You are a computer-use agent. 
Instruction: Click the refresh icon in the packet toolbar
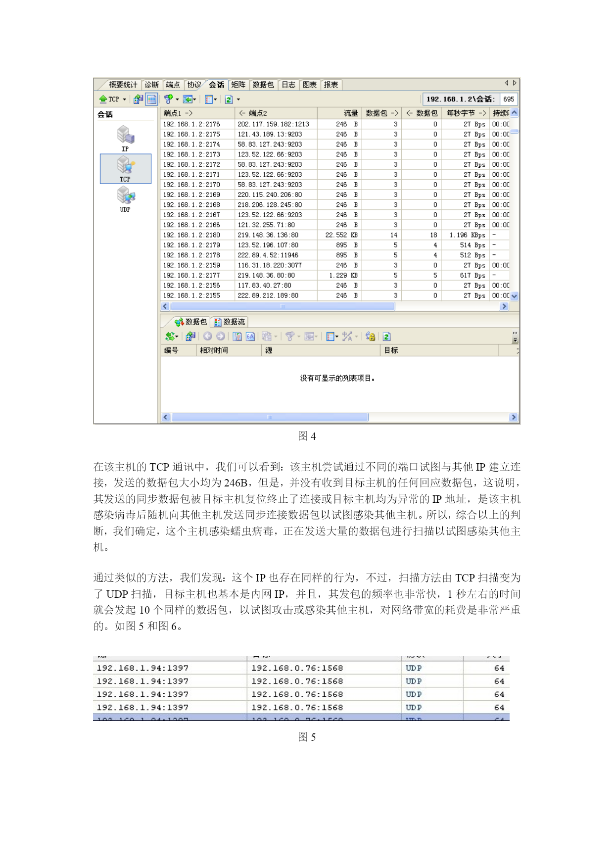click(387, 337)
